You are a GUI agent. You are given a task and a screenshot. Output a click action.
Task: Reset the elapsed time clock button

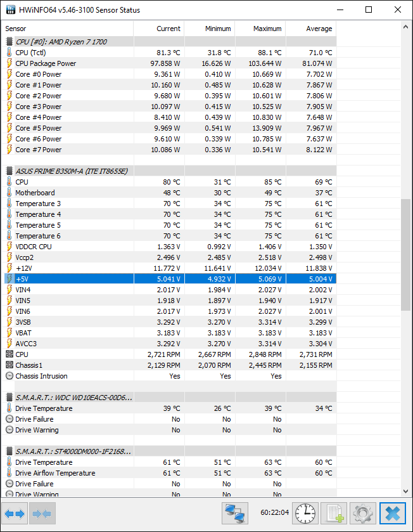[305, 514]
